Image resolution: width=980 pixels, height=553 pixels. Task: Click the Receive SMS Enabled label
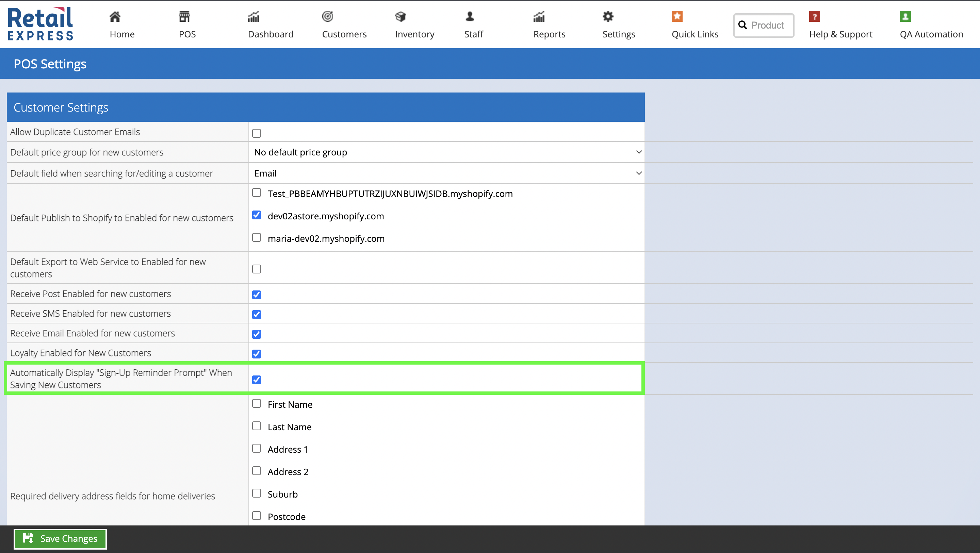click(91, 313)
